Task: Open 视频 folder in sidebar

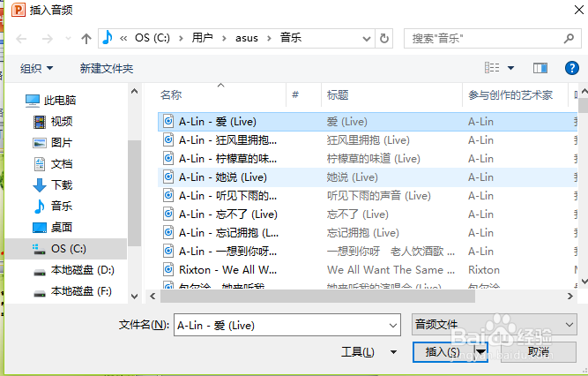Action: point(53,121)
